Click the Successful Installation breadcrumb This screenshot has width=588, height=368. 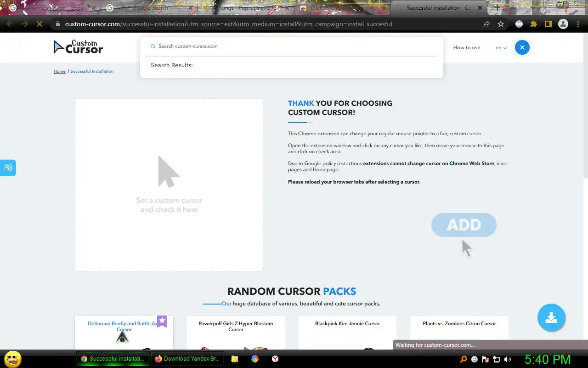click(92, 71)
